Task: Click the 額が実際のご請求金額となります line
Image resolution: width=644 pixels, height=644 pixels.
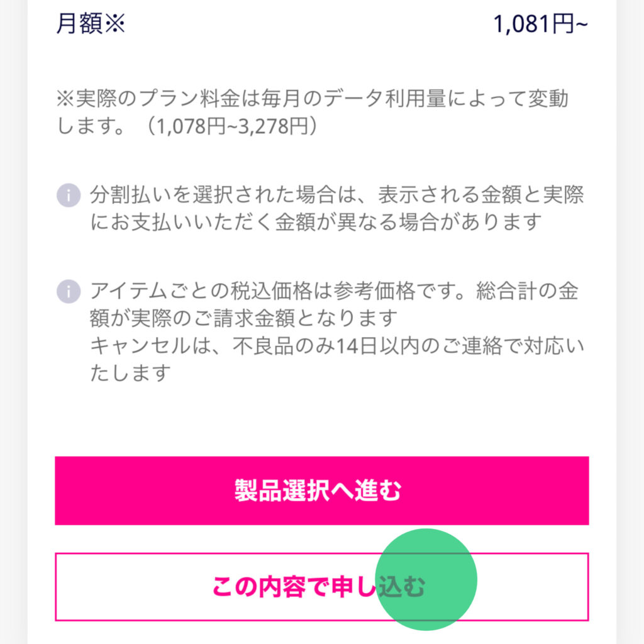Action: (244, 318)
